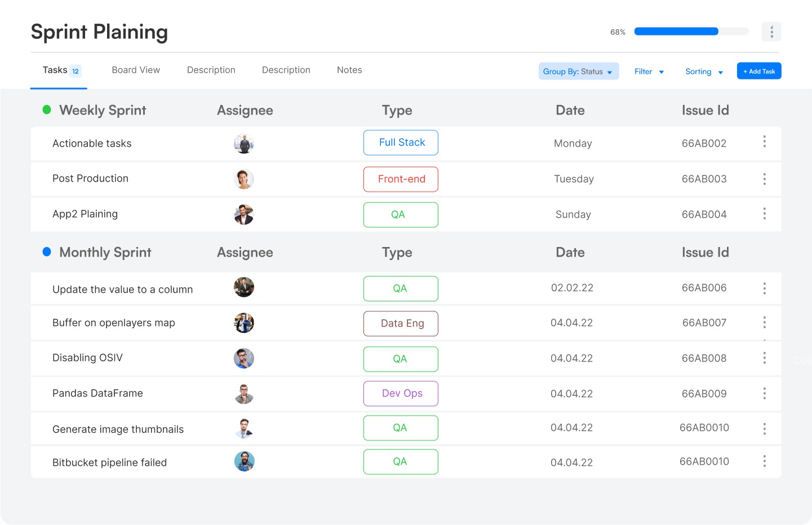Open the Filter dropdown
The image size is (812, 525).
coord(649,72)
